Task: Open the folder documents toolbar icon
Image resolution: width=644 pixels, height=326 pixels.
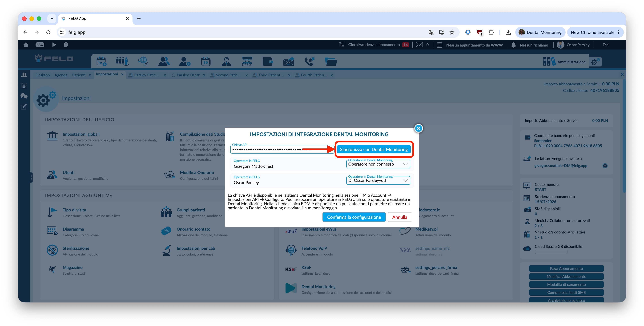Action: click(x=331, y=61)
